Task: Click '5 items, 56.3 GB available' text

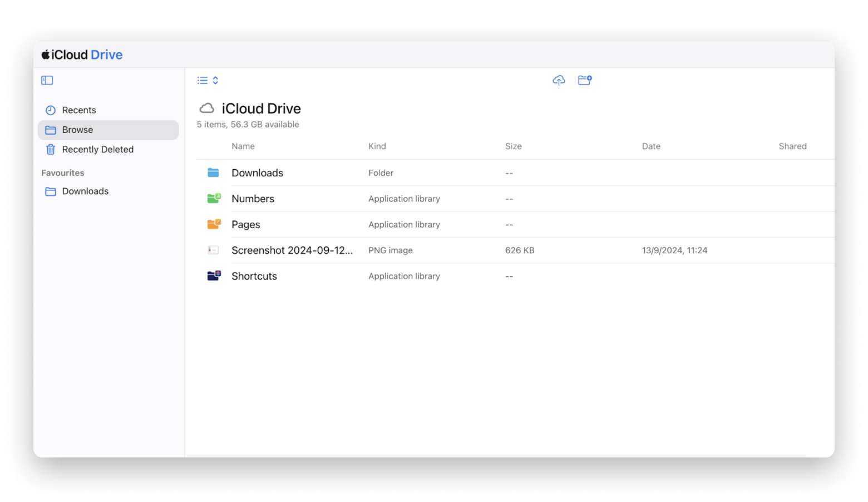Action: pyautogui.click(x=248, y=125)
